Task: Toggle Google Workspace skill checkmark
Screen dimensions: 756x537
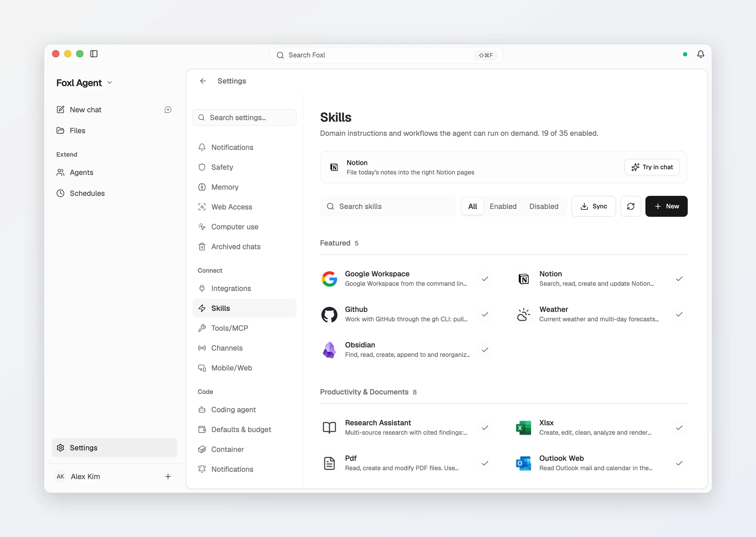Action: tap(485, 279)
